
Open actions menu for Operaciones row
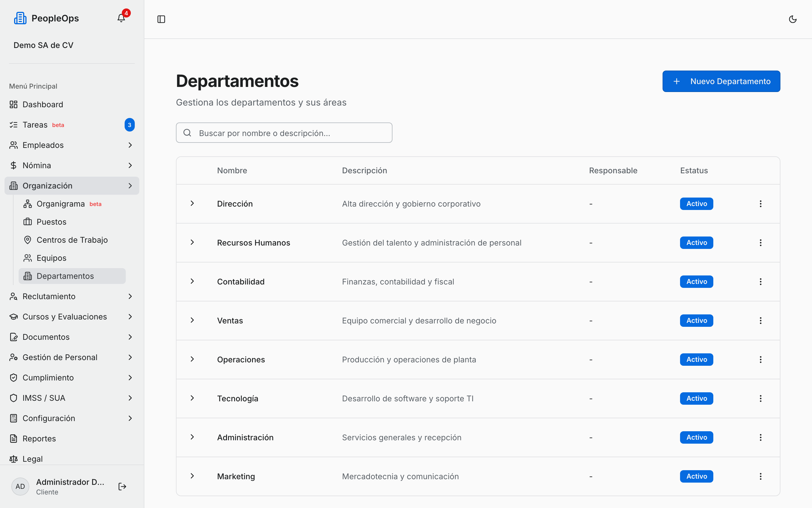(760, 360)
